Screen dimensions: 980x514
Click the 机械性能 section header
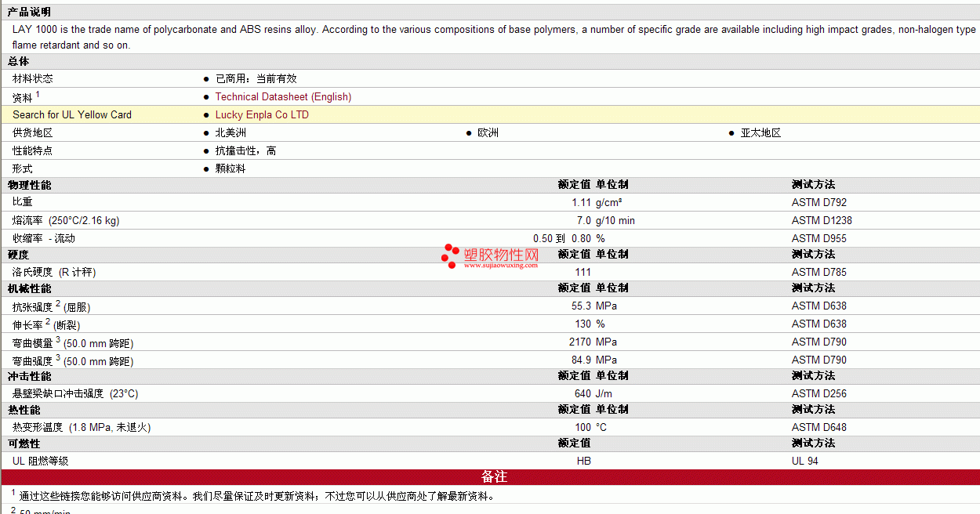point(29,289)
